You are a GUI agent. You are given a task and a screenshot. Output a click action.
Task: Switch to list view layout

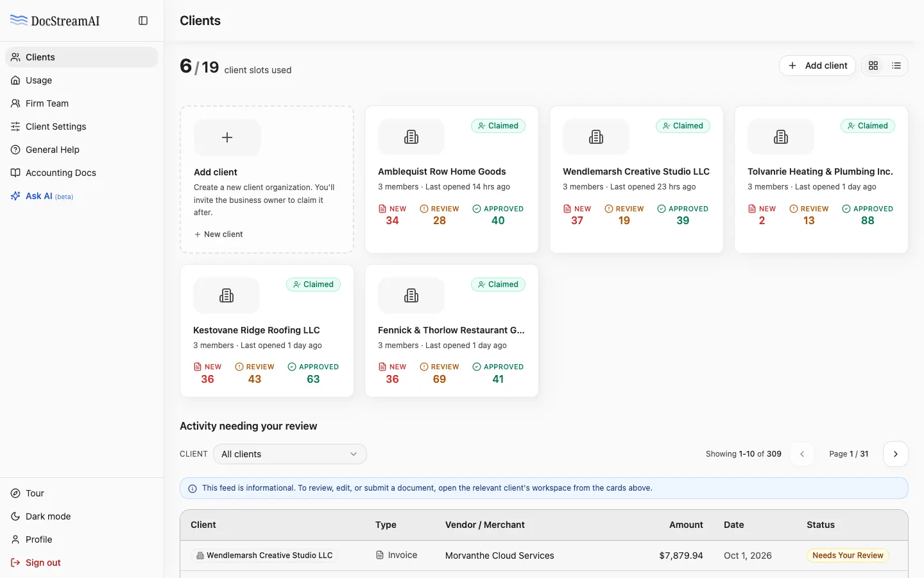click(x=896, y=66)
